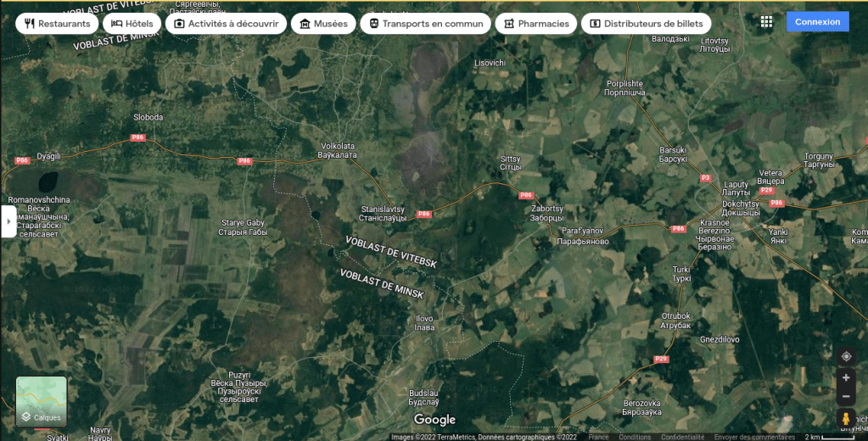Toggle map layers with Calques thumbnail

point(42,402)
